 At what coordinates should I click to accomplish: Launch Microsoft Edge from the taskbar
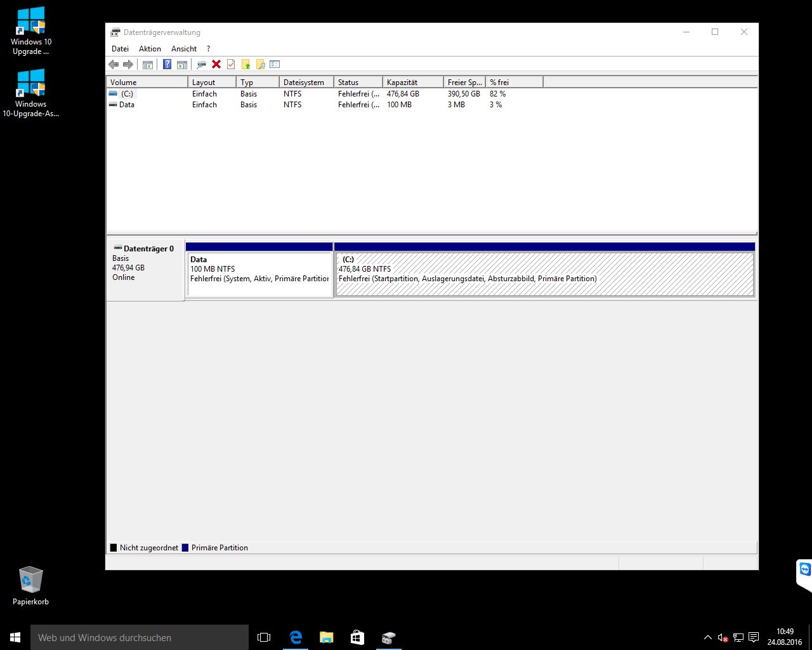pyautogui.click(x=295, y=637)
